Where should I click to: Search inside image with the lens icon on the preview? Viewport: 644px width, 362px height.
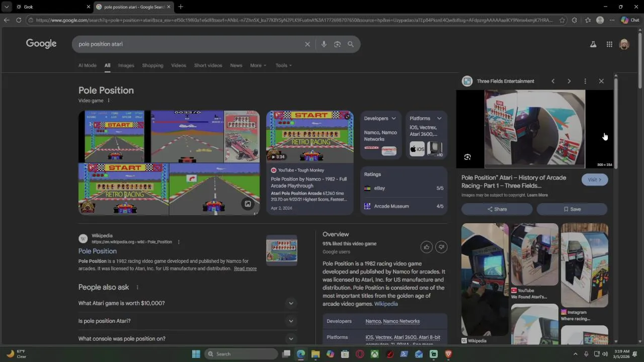click(467, 157)
